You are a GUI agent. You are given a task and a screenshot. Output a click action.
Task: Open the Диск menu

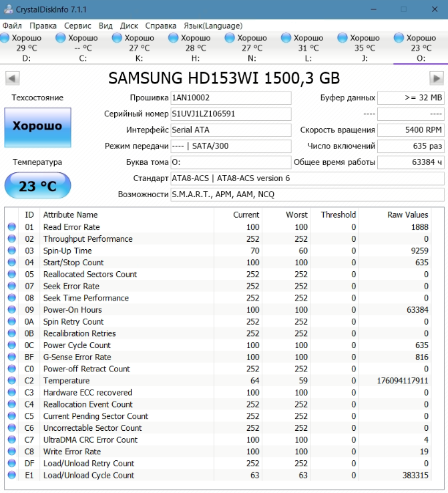point(129,26)
